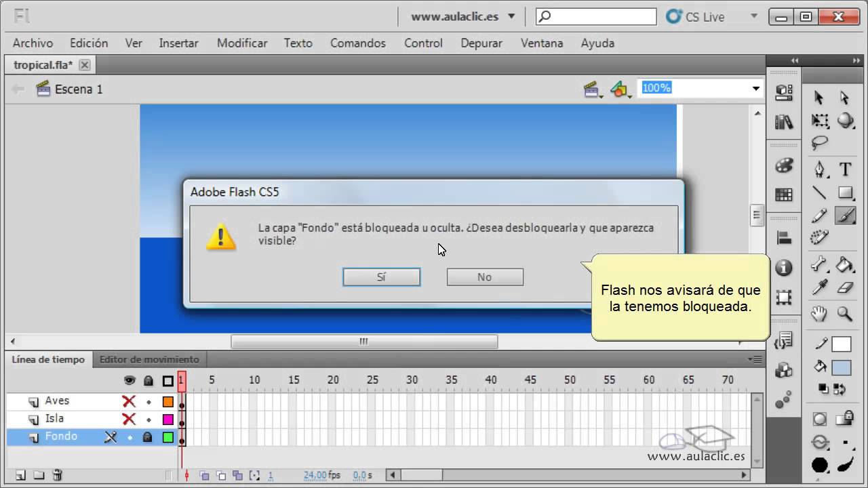Viewport: 868px width, 488px height.
Task: Select the Pen tool
Action: (820, 169)
